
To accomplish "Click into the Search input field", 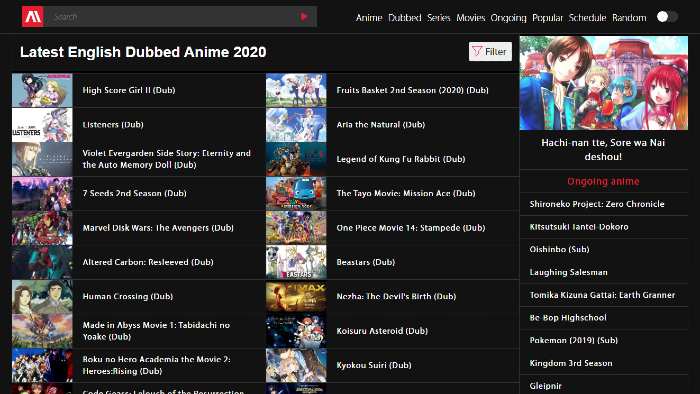I will (x=172, y=17).
